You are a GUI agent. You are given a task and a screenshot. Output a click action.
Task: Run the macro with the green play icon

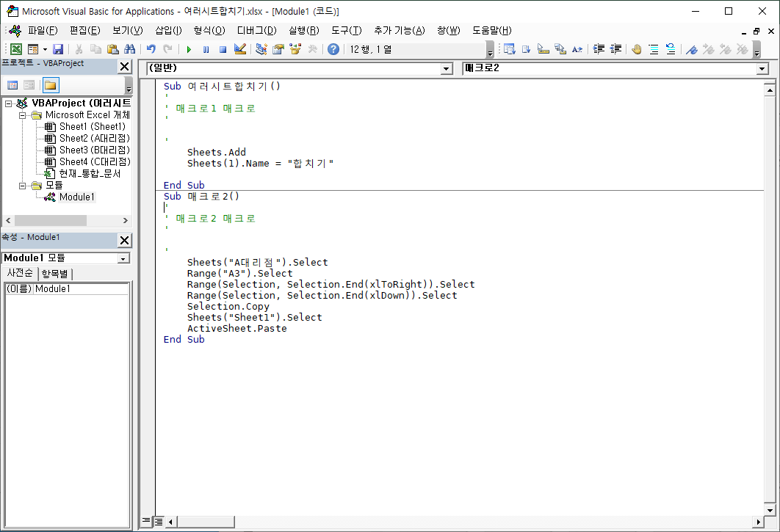[189, 49]
